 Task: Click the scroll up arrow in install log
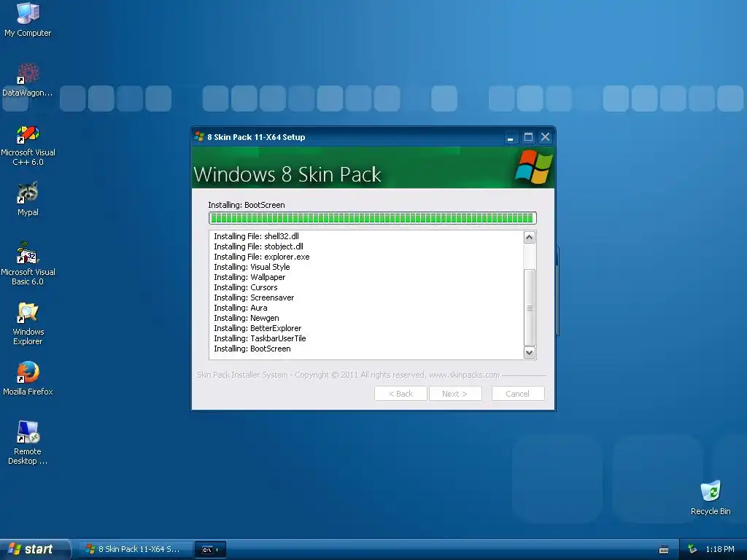[x=530, y=237]
